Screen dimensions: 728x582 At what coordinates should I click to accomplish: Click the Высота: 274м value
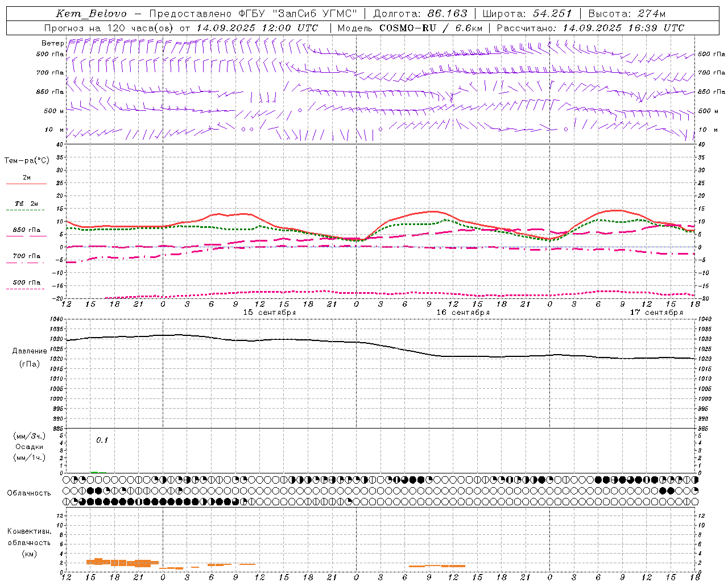click(627, 14)
